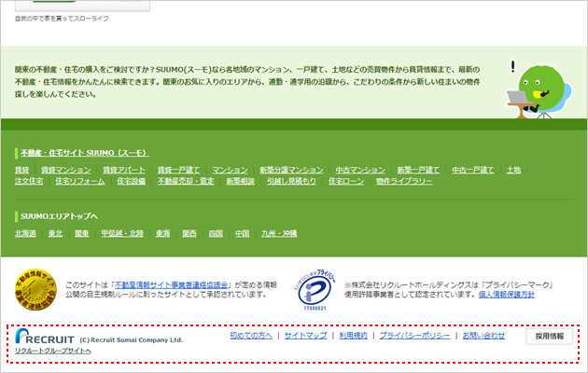The height and width of the screenshot is (373, 588).
Task: Select the 中国 area link
Action: click(x=242, y=234)
